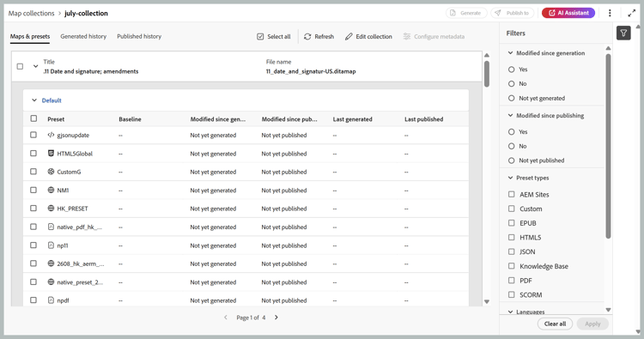Click the Configure metadata sliders icon
Image resolution: width=644 pixels, height=339 pixels.
[407, 37]
